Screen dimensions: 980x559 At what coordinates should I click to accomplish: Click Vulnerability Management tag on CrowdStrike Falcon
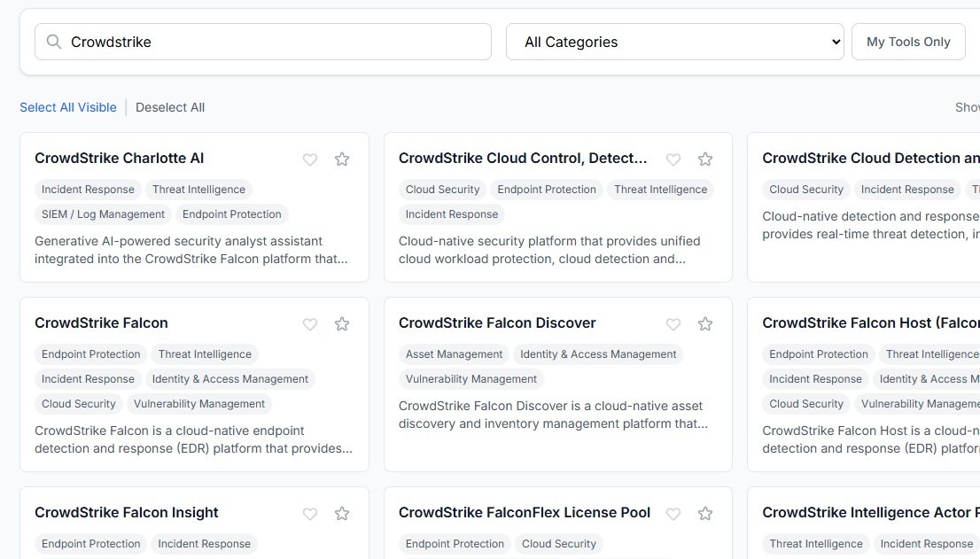click(x=199, y=404)
